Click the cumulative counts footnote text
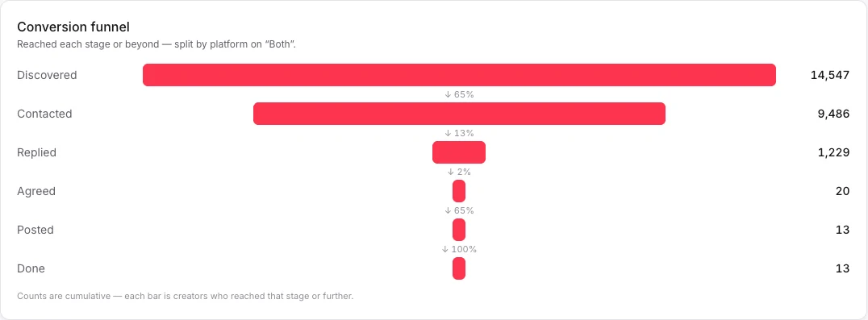Screen dimensions: 868x320 (185, 297)
